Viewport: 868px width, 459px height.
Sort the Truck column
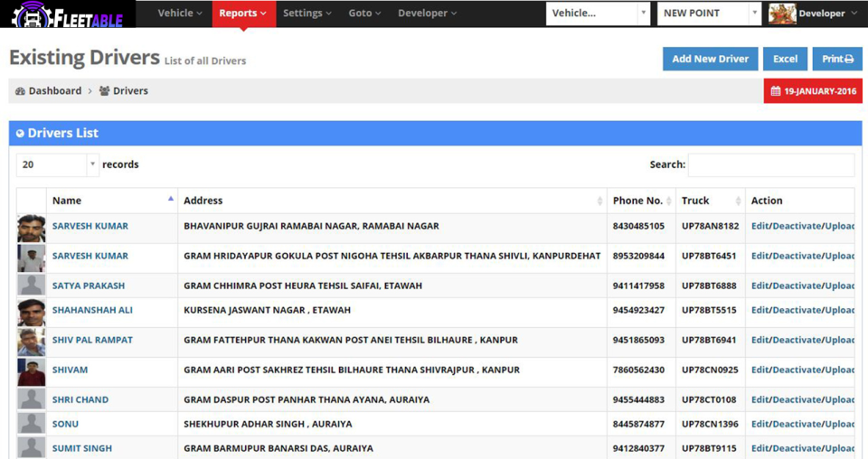738,201
